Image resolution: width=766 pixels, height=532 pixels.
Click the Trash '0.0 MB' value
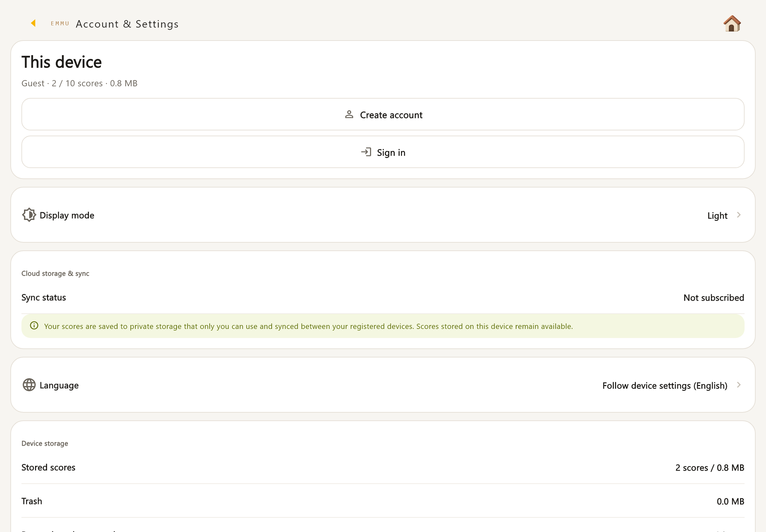click(730, 501)
